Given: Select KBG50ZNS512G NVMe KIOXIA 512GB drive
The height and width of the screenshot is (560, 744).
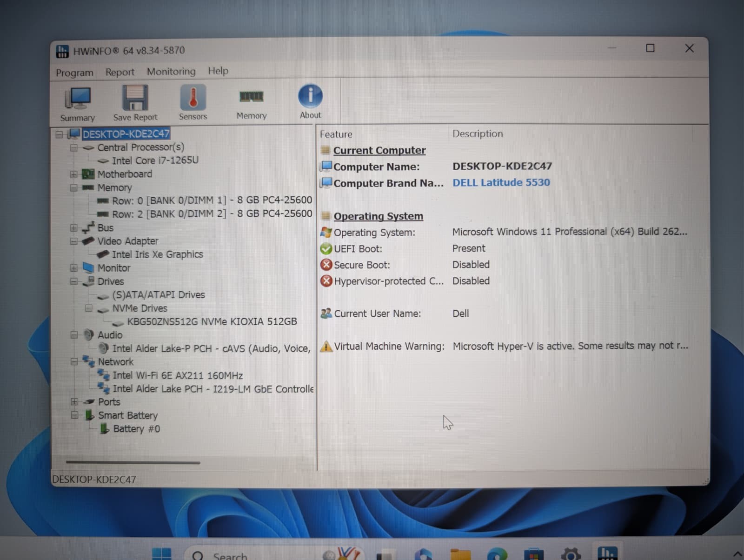Looking at the screenshot, I should pyautogui.click(x=212, y=321).
